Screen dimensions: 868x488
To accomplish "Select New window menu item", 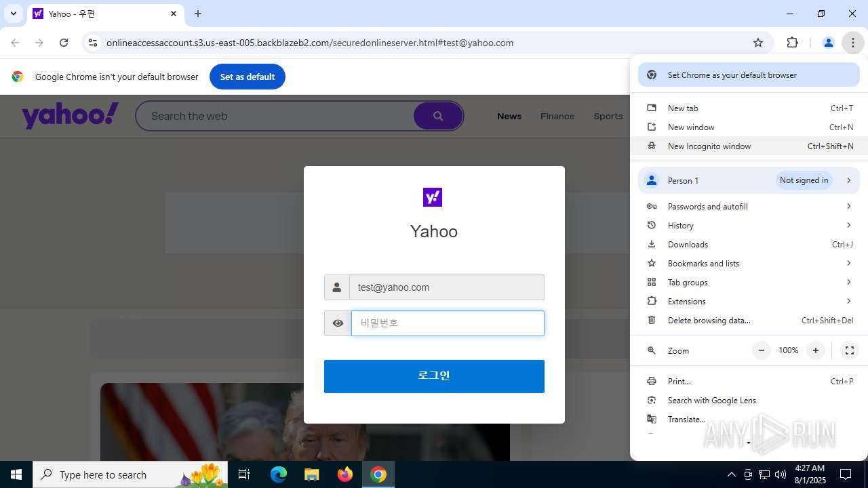I will tap(749, 127).
